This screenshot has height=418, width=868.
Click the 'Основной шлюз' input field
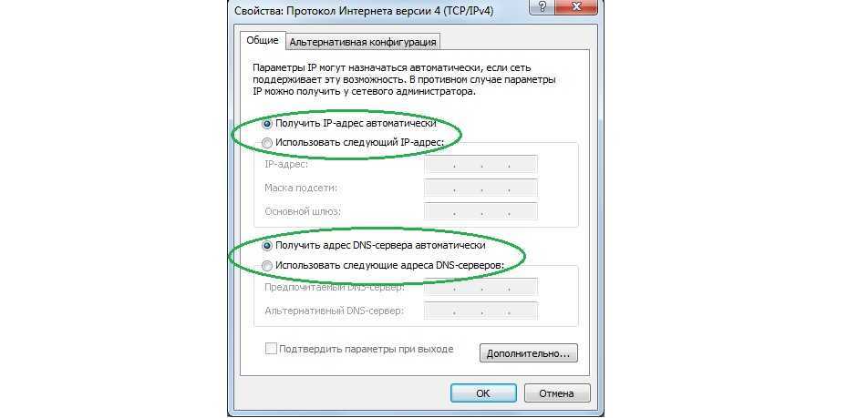point(480,211)
